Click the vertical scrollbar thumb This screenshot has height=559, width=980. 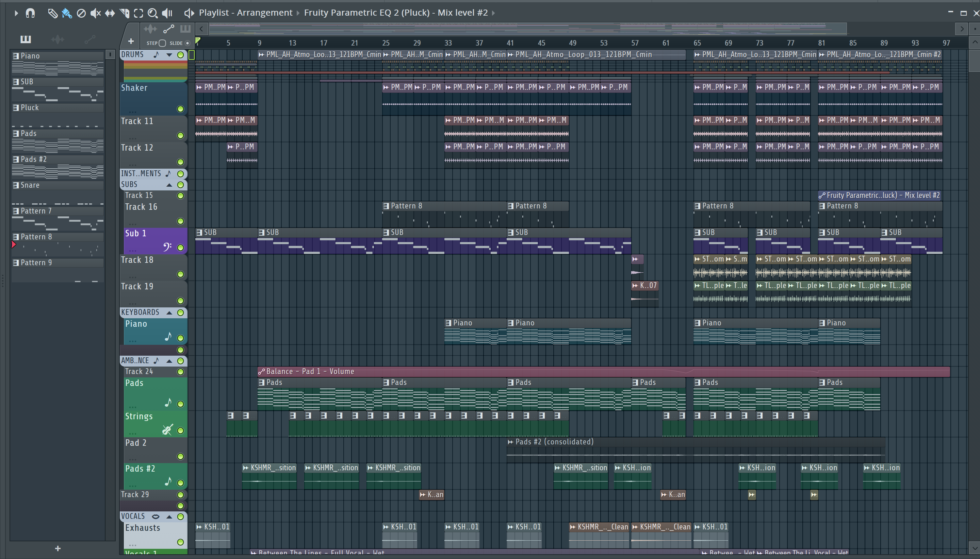click(974, 61)
